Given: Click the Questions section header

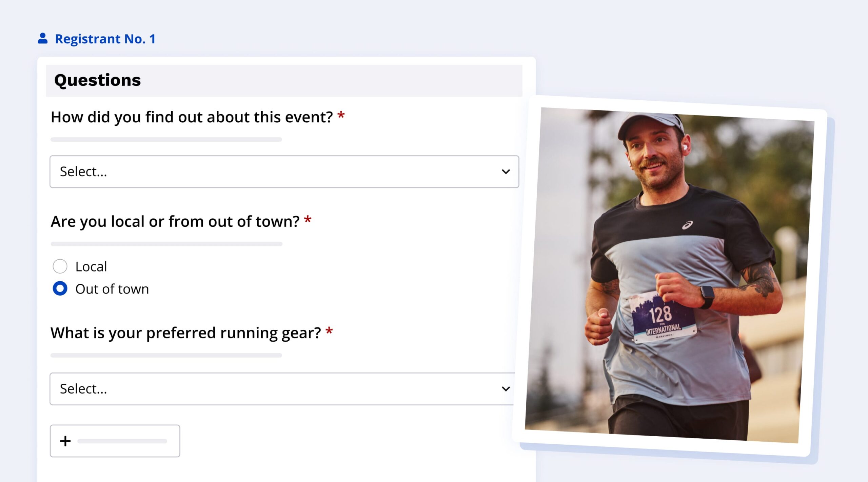Looking at the screenshot, I should pyautogui.click(x=97, y=80).
